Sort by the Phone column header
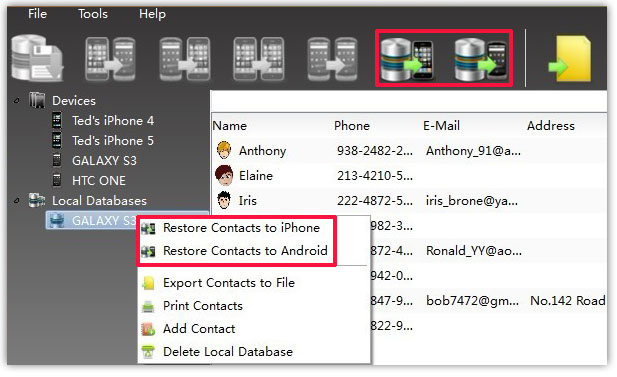Viewport: 617px width, 377px height. (352, 126)
